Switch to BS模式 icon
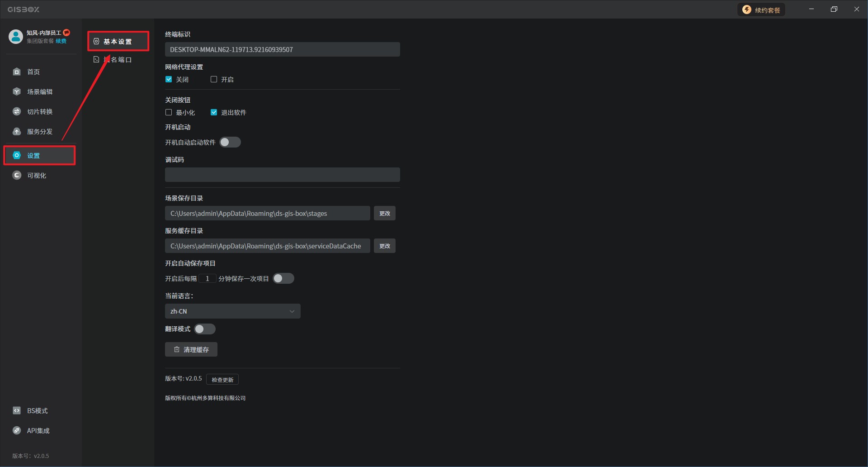The height and width of the screenshot is (467, 868). (x=17, y=410)
